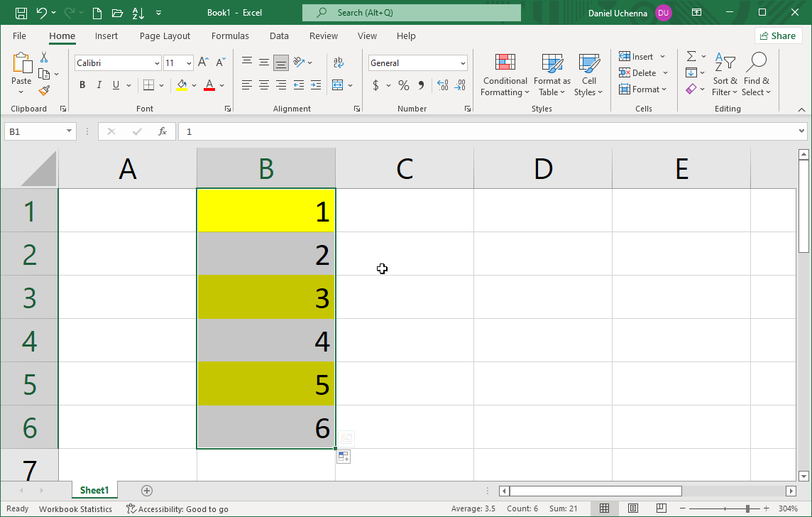Image resolution: width=812 pixels, height=517 pixels.
Task: Click the Share button
Action: (x=778, y=36)
